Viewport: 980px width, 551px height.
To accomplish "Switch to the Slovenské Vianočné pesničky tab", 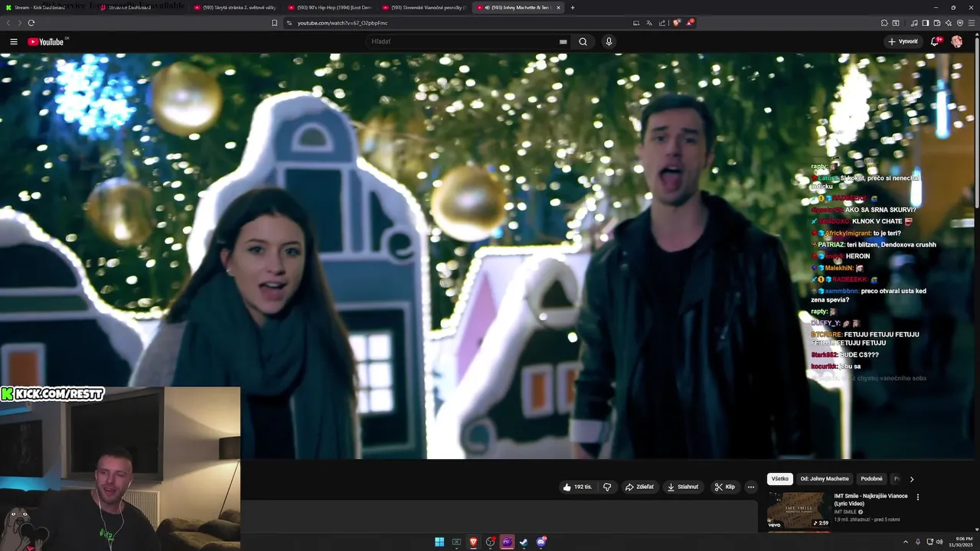I will (424, 8).
